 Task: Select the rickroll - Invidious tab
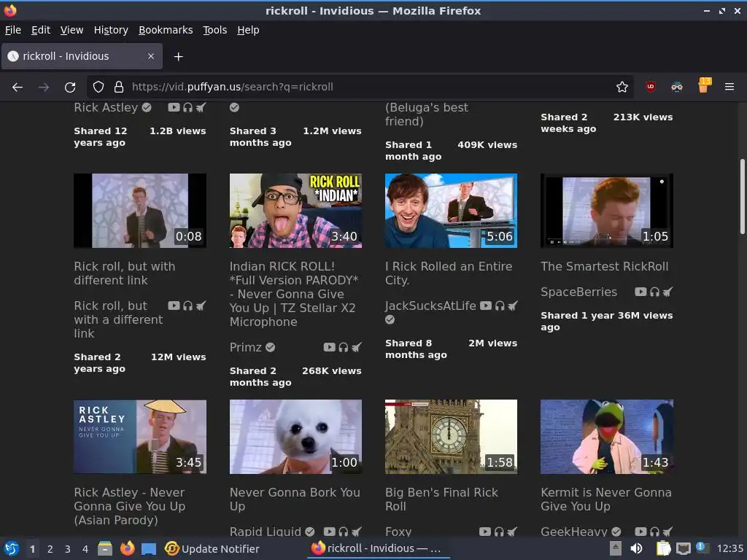[x=82, y=56]
